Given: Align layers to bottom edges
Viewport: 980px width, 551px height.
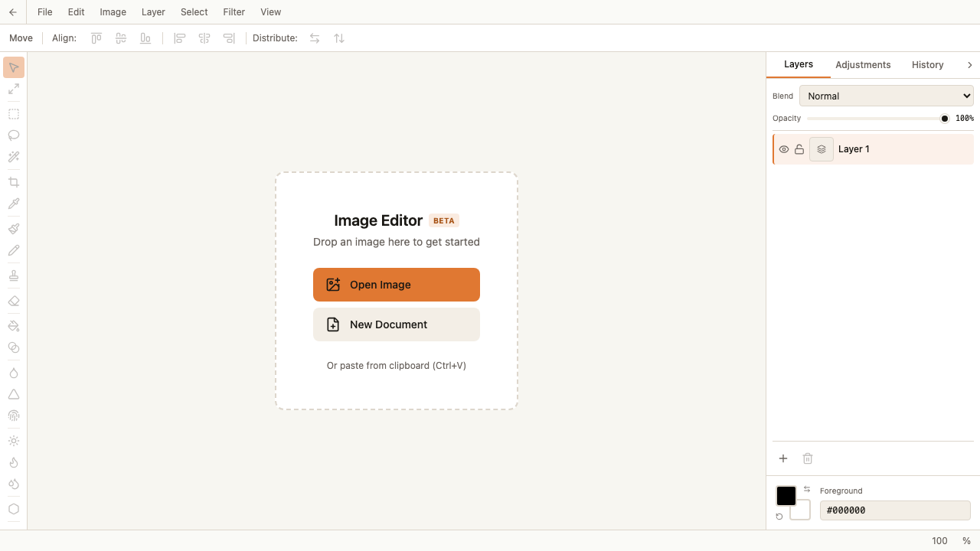Looking at the screenshot, I should [145, 38].
